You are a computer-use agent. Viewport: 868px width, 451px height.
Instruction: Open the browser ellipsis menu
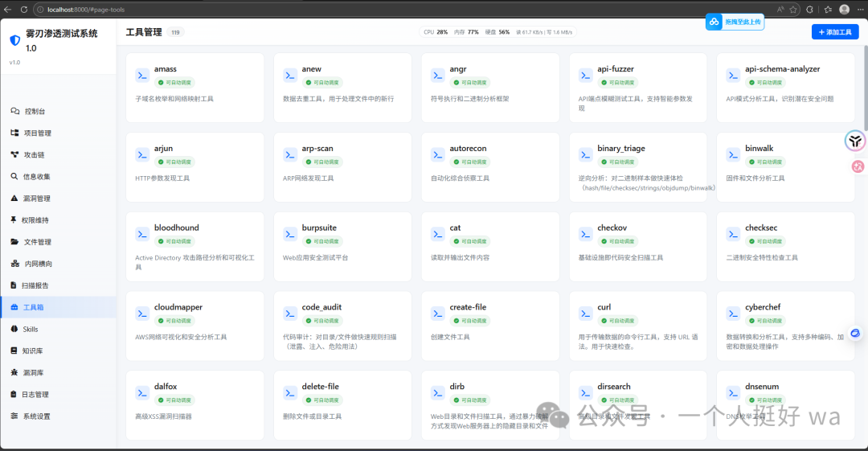point(861,10)
